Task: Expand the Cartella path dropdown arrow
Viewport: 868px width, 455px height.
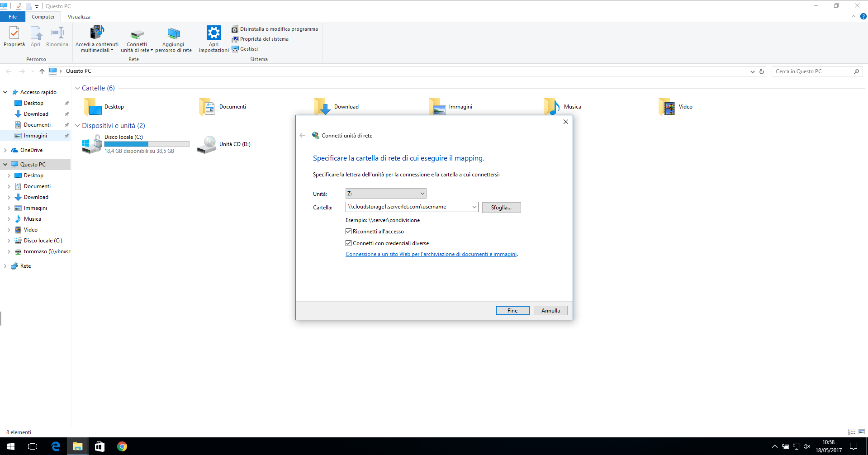Action: pos(474,207)
